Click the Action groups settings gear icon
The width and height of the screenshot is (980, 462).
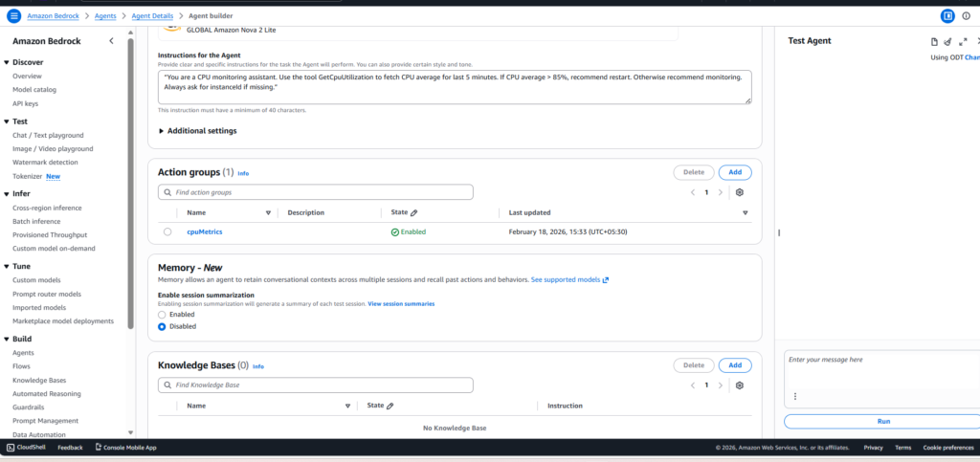(x=740, y=192)
